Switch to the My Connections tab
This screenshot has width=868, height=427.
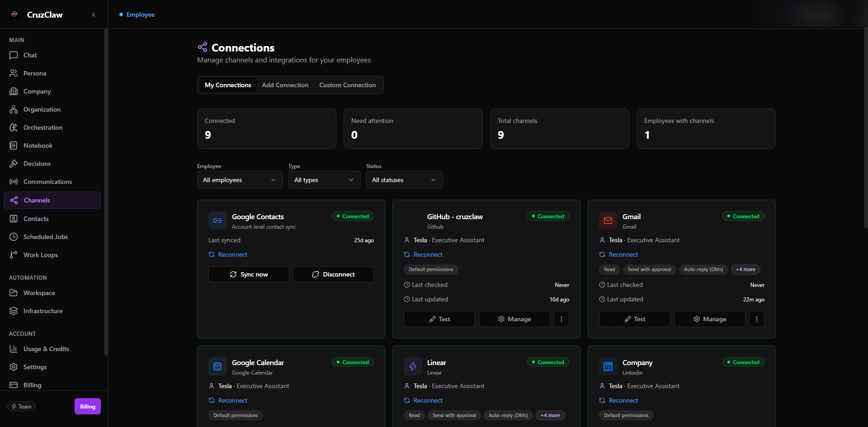228,85
